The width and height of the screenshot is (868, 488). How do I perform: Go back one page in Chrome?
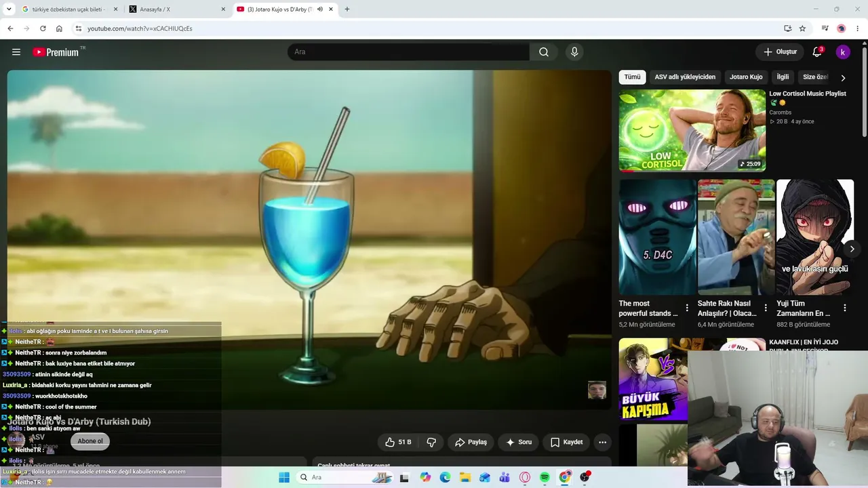click(10, 28)
